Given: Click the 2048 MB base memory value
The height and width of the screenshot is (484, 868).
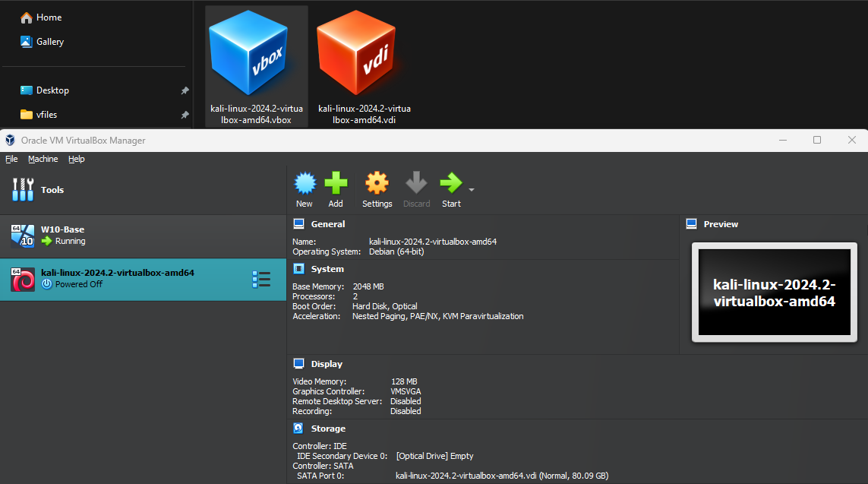Looking at the screenshot, I should (x=368, y=286).
